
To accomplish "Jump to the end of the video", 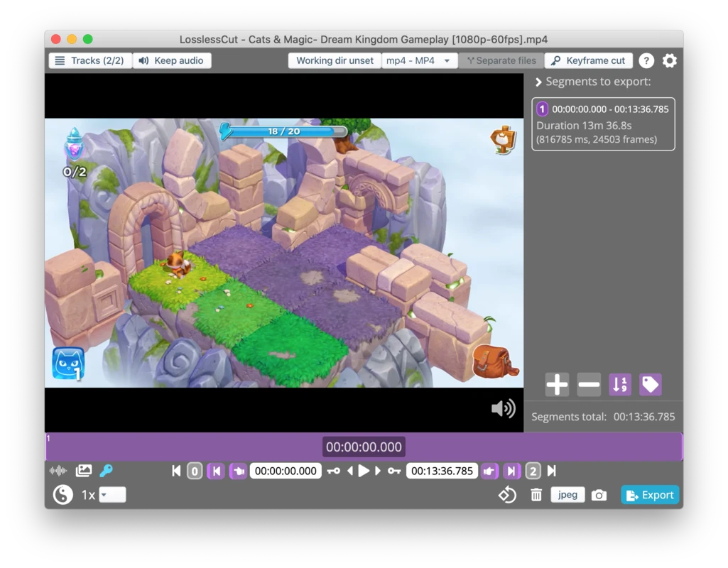I will tap(552, 471).
